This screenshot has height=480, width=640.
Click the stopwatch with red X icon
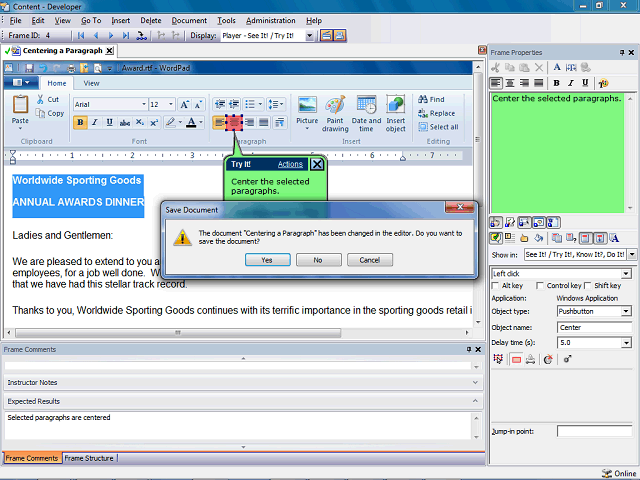click(x=548, y=359)
